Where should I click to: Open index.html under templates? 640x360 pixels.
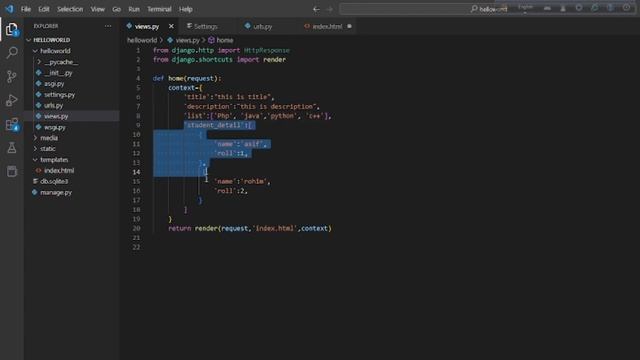(x=59, y=171)
